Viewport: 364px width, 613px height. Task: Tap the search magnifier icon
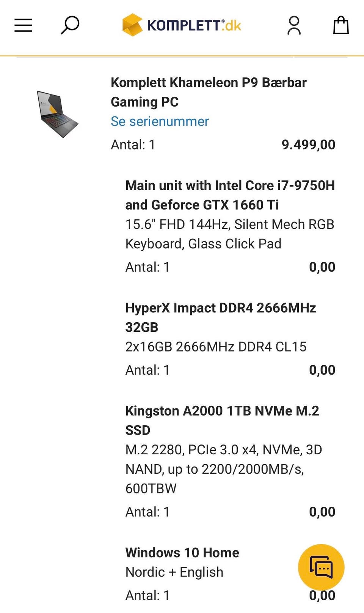tap(70, 25)
